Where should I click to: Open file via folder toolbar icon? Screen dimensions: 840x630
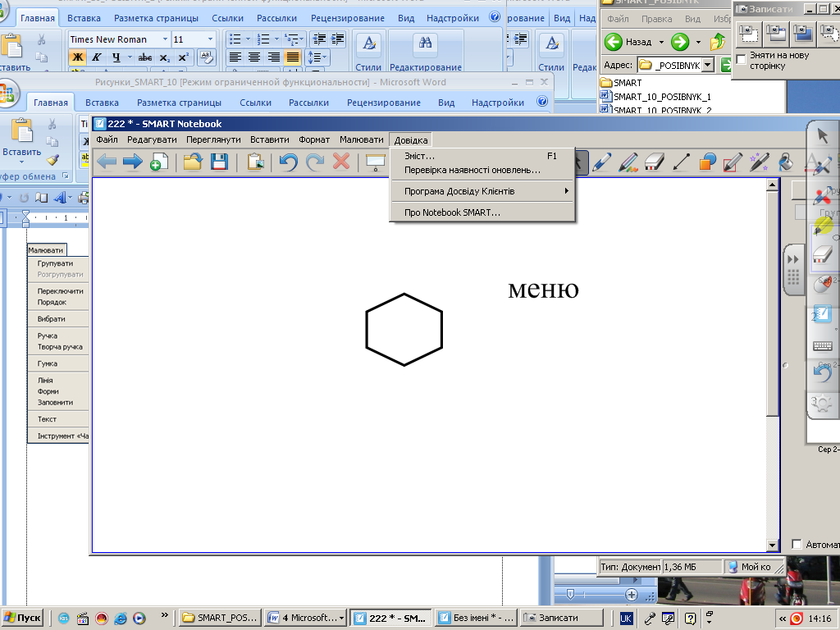pyautogui.click(x=193, y=162)
